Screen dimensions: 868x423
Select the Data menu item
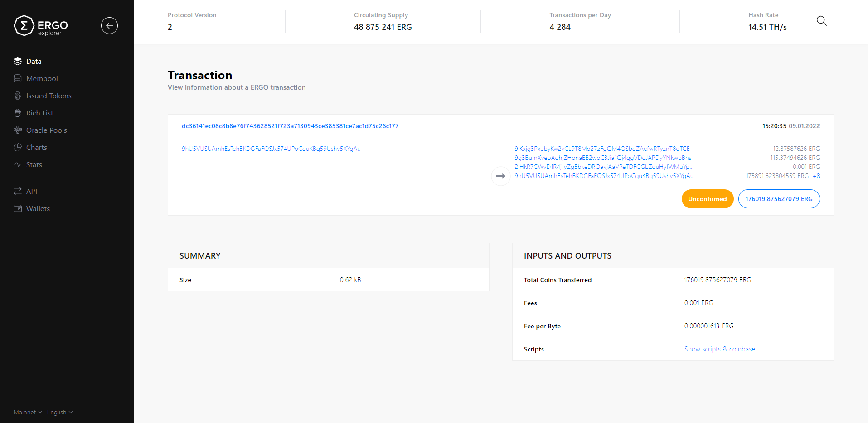click(34, 61)
